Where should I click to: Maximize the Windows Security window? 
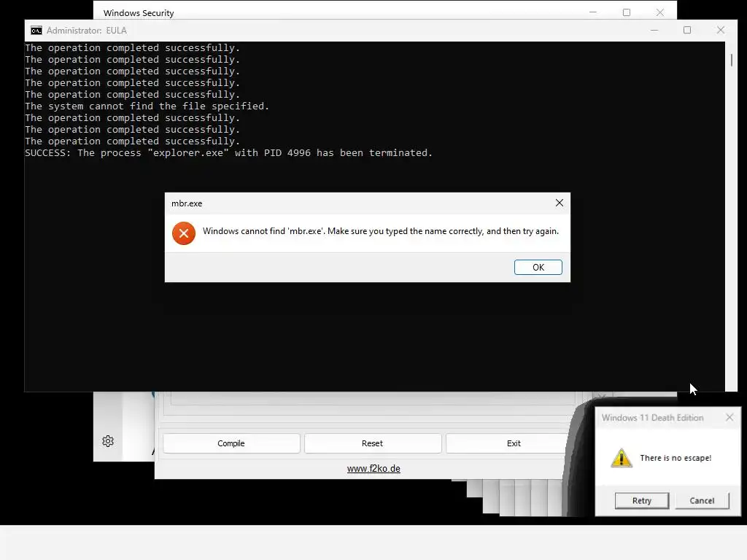coord(627,12)
